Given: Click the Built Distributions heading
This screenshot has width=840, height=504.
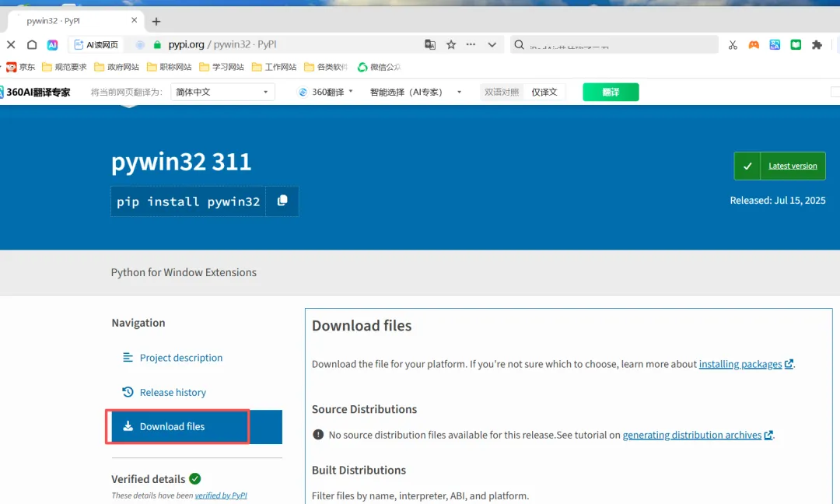Looking at the screenshot, I should [359, 471].
